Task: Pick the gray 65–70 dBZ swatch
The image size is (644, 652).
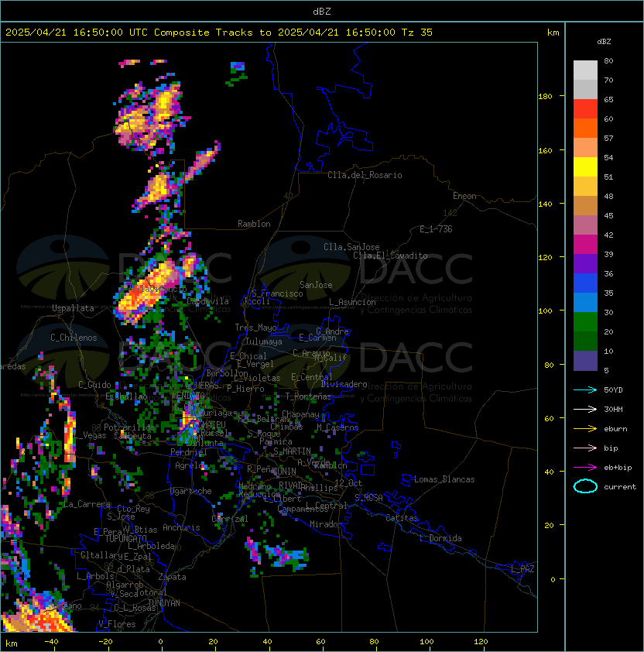Action: (x=585, y=89)
